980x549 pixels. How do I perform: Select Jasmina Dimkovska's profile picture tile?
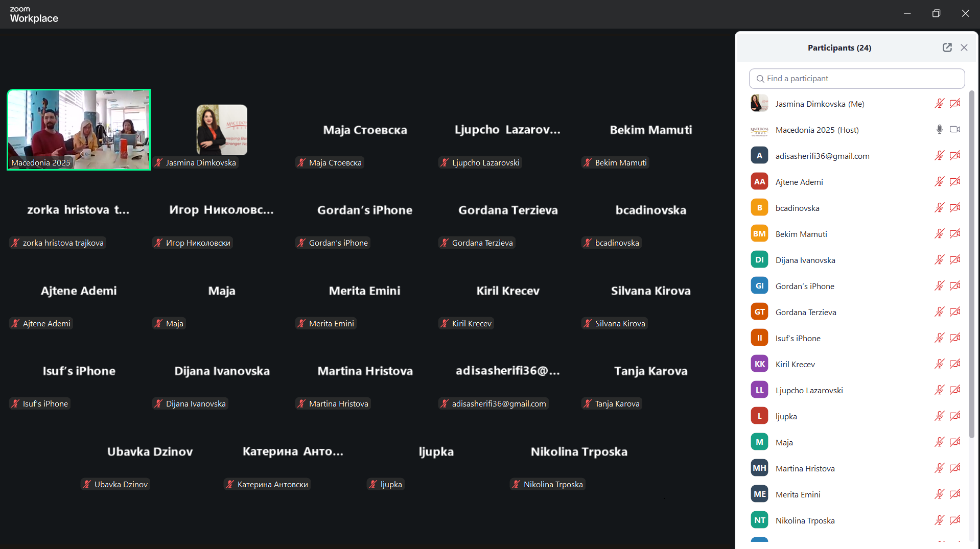(x=222, y=129)
